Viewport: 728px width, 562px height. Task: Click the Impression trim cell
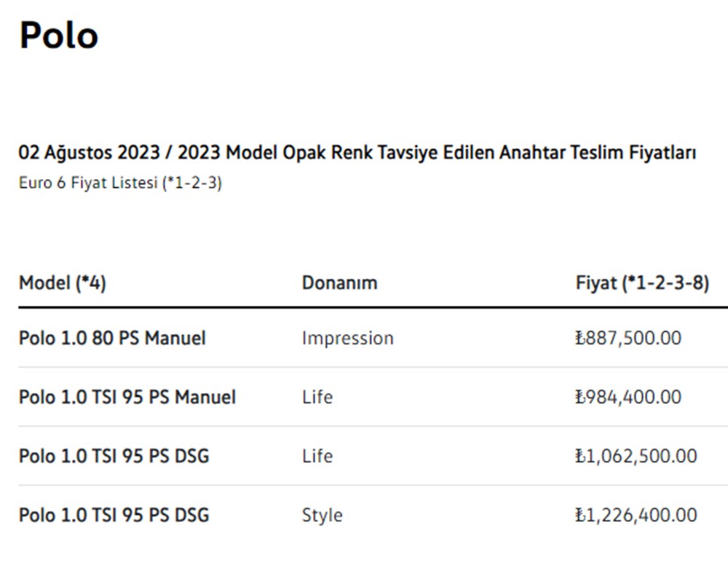pyautogui.click(x=347, y=339)
